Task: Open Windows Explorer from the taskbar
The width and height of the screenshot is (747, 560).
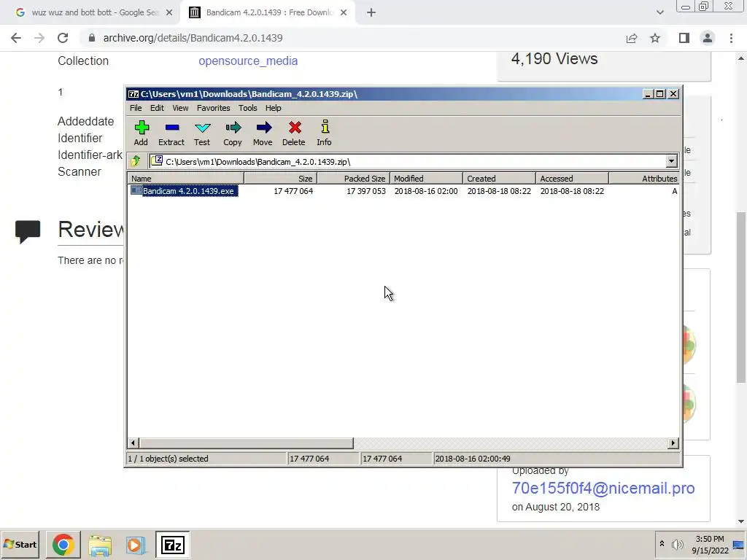Action: 99,545
